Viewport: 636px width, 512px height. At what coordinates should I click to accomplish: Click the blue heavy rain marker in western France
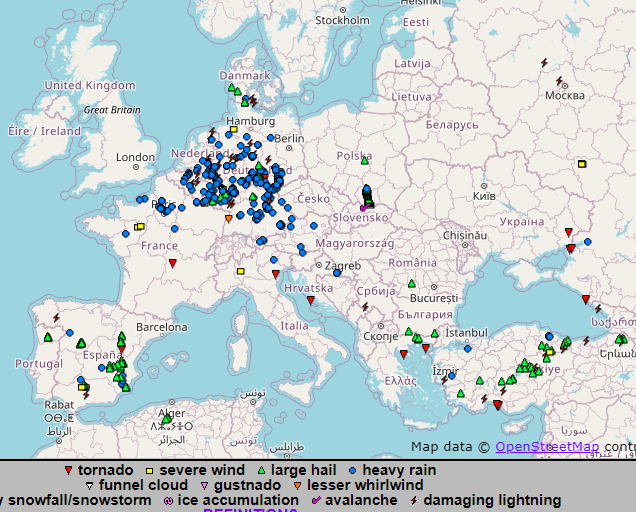(x=126, y=234)
